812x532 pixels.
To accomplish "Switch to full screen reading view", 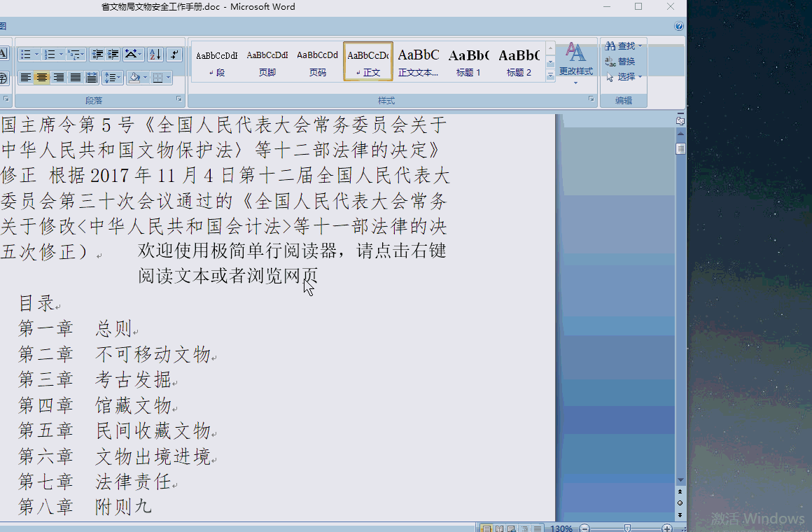I will (x=499, y=528).
